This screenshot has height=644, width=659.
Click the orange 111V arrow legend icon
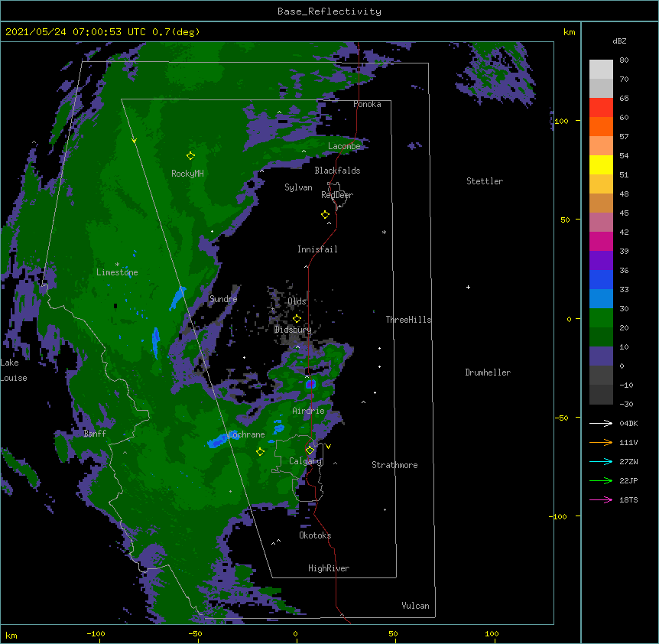[601, 442]
